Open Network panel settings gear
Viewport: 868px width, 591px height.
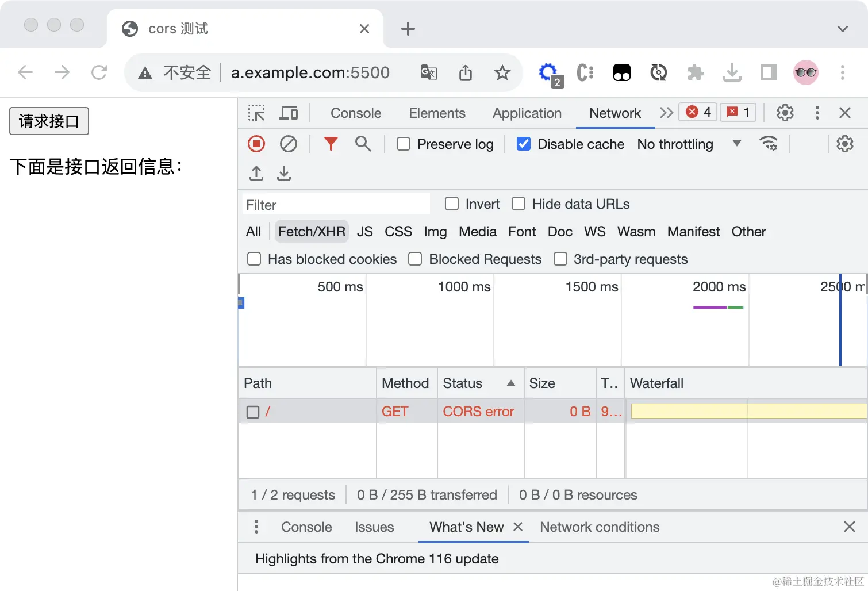[844, 144]
